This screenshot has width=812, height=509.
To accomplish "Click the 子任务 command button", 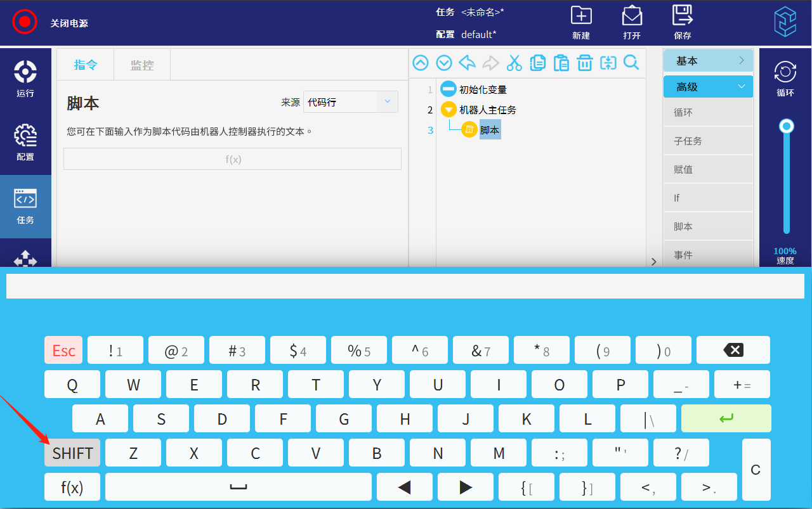I will [x=708, y=141].
